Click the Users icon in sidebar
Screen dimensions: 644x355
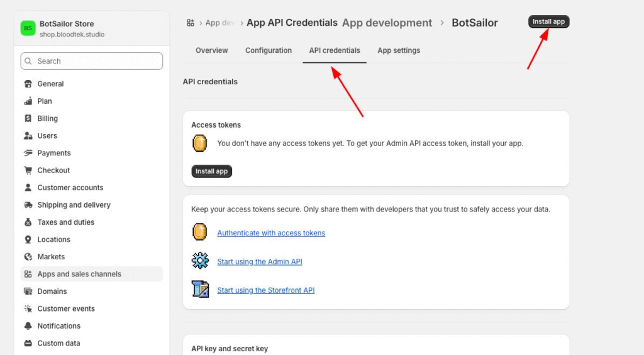tap(28, 135)
